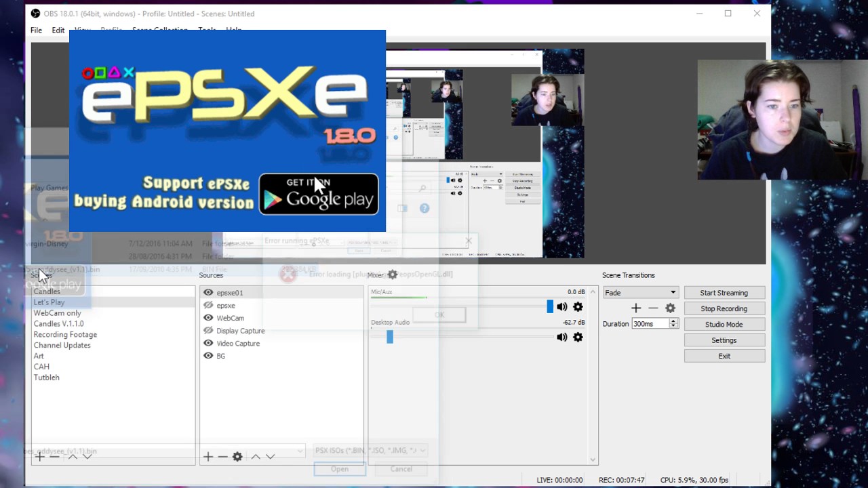
Task: Click Start Streaming button
Action: tap(724, 293)
